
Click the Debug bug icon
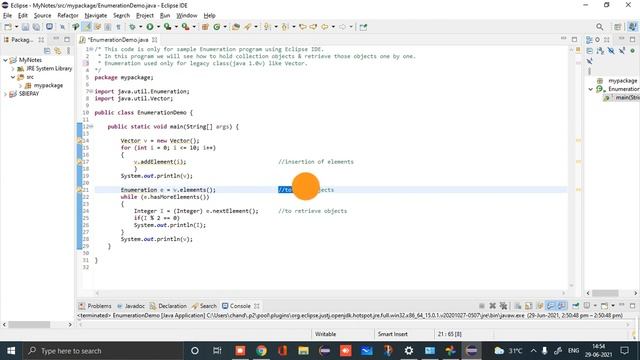(x=132, y=27)
